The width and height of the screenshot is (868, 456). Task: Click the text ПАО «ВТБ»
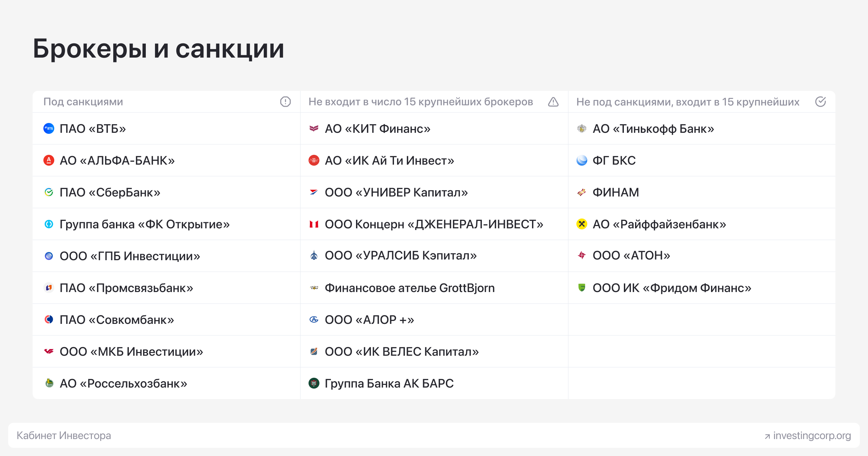(x=93, y=129)
